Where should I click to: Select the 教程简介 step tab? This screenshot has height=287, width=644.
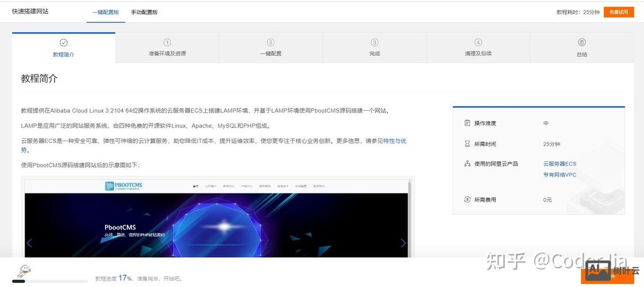point(64,48)
